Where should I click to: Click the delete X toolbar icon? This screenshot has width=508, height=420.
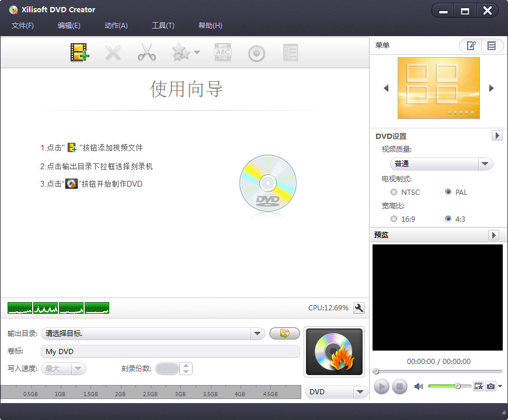point(113,52)
